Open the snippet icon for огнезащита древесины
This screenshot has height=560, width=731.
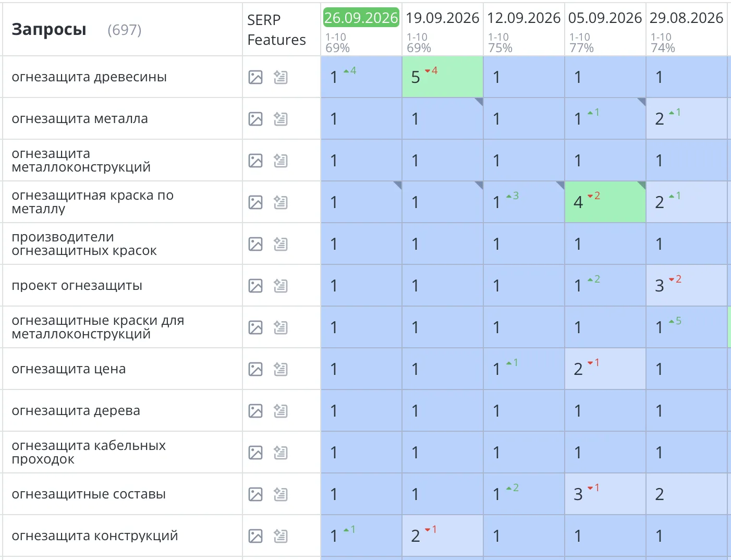click(x=281, y=77)
